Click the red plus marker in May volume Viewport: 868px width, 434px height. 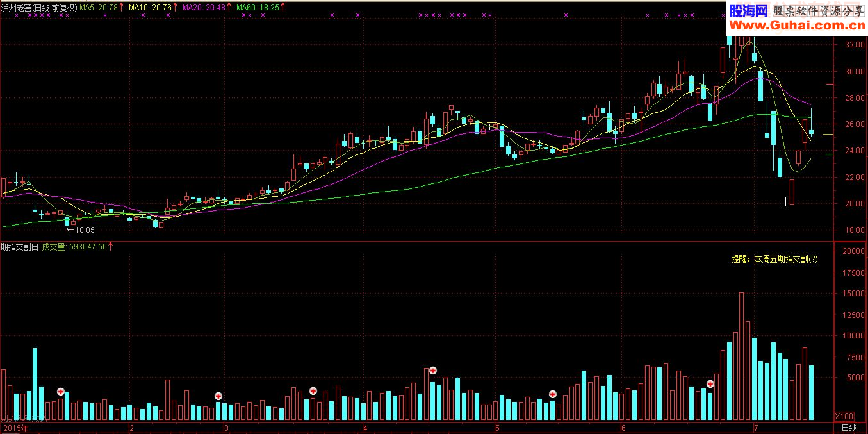click(553, 394)
